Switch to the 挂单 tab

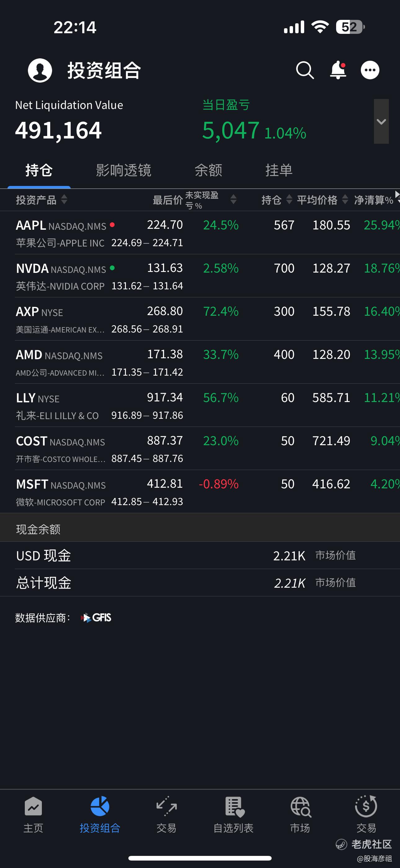point(279,170)
